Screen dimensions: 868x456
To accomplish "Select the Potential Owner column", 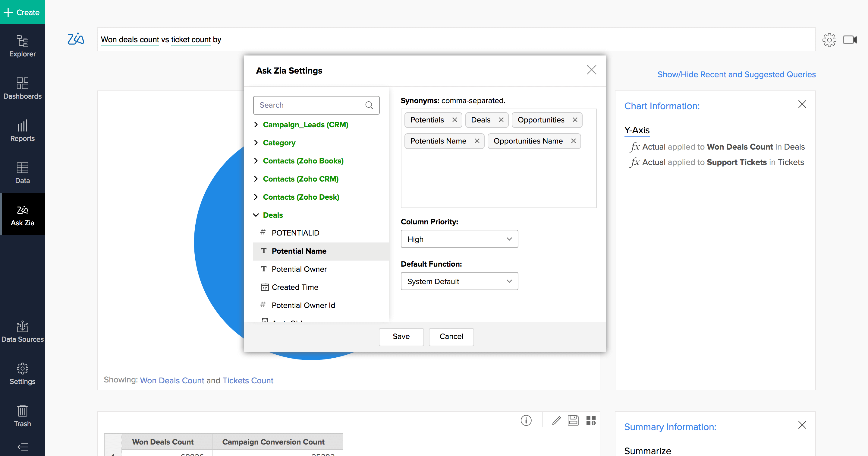I will 299,269.
